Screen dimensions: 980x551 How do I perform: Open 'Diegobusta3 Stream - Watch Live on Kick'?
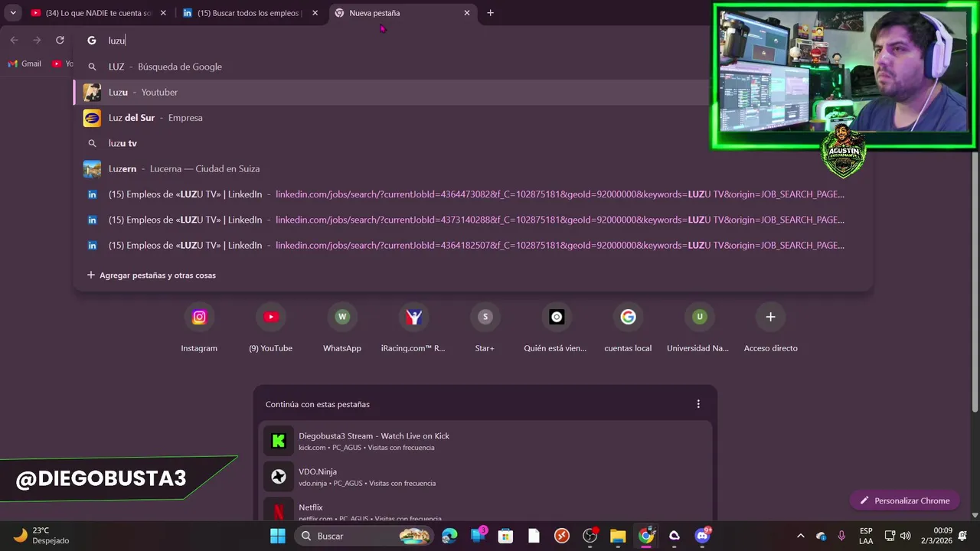click(485, 441)
